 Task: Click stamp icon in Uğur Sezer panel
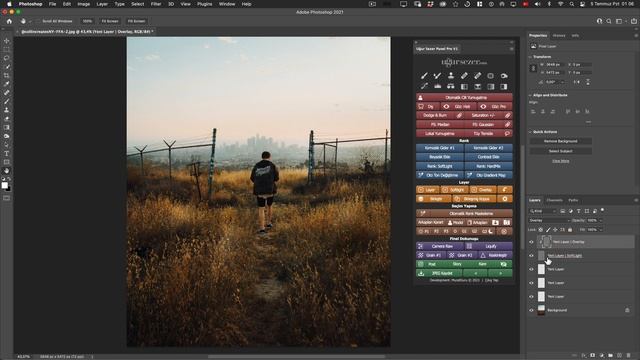tap(451, 76)
